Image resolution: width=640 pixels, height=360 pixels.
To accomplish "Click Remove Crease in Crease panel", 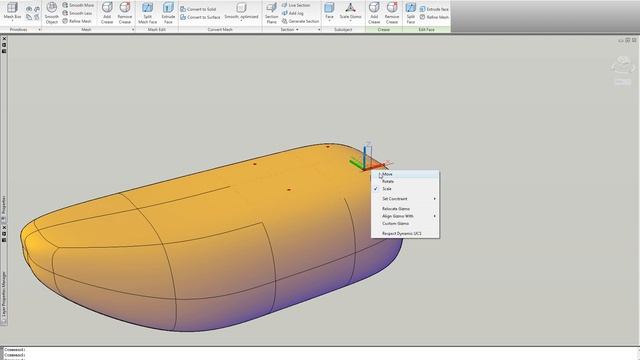I will 392,13.
